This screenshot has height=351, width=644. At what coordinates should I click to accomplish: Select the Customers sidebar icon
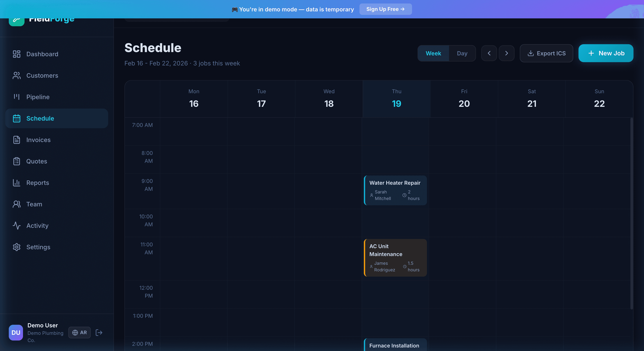pyautogui.click(x=16, y=75)
